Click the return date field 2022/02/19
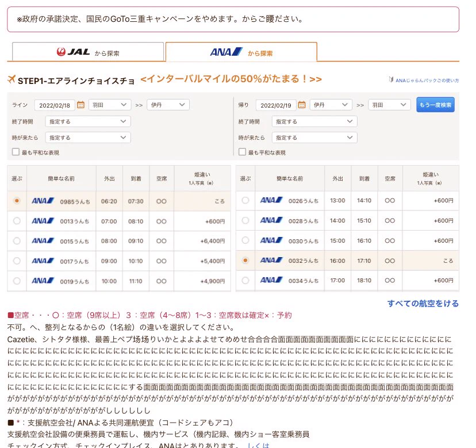The height and width of the screenshot is (448, 476). [276, 105]
